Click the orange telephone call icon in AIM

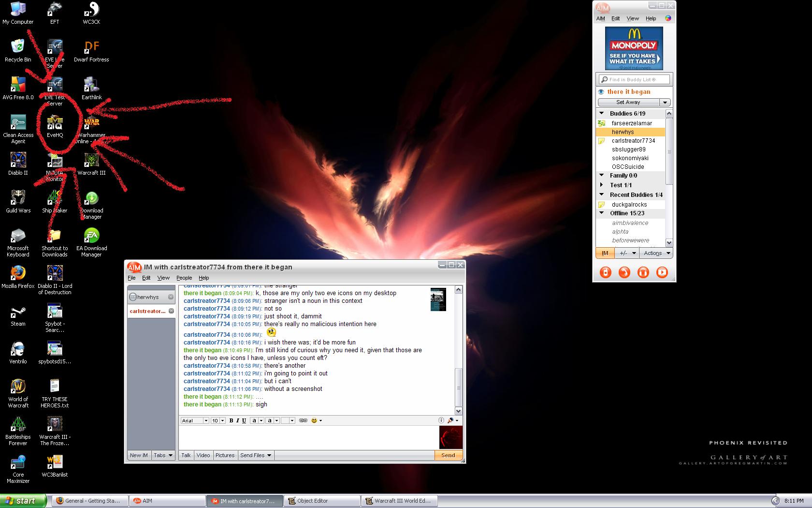pyautogui.click(x=624, y=272)
